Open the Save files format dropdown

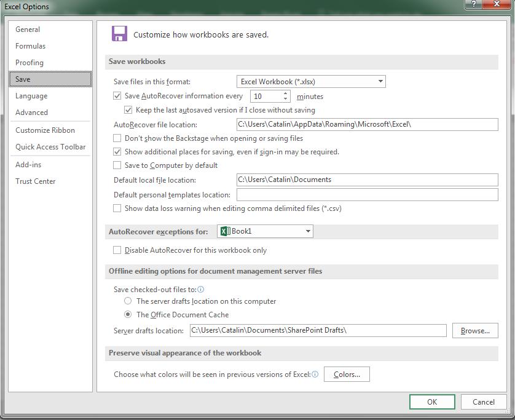311,82
